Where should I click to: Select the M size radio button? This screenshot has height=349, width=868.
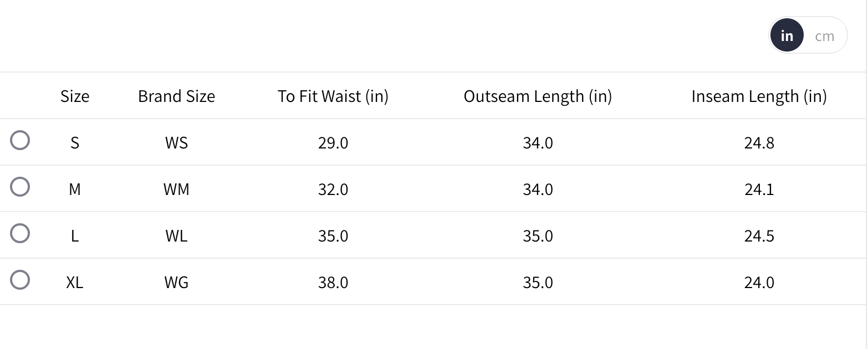(20, 187)
